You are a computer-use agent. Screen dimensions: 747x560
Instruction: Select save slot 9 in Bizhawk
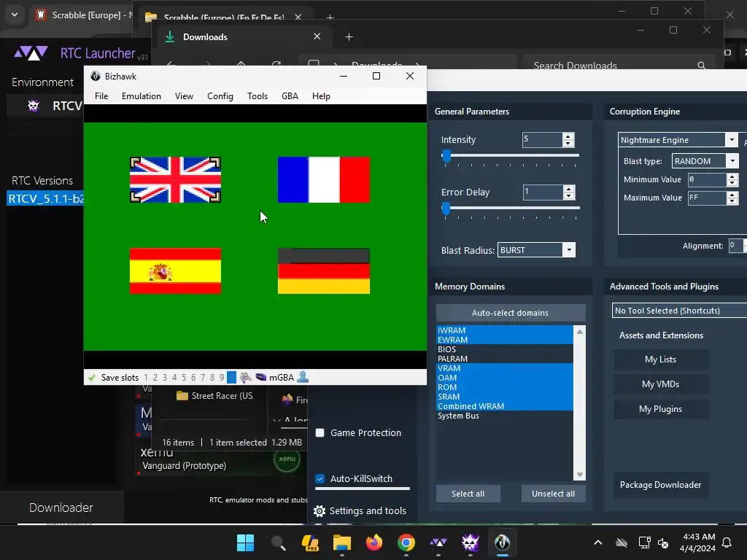222,378
